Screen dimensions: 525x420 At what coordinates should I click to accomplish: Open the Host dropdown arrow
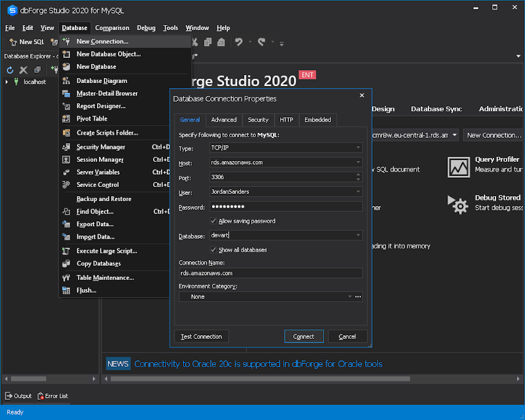(x=358, y=162)
